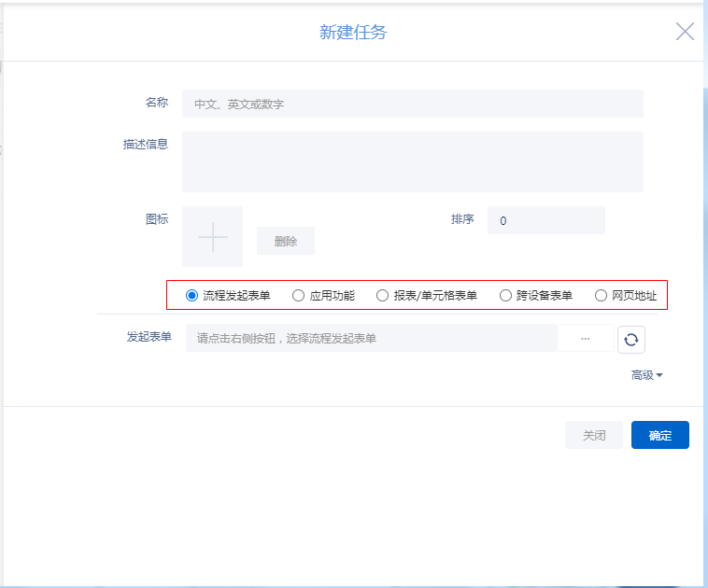The image size is (708, 588).
Task: Choose the 应用功能 radio option
Action: point(299,296)
